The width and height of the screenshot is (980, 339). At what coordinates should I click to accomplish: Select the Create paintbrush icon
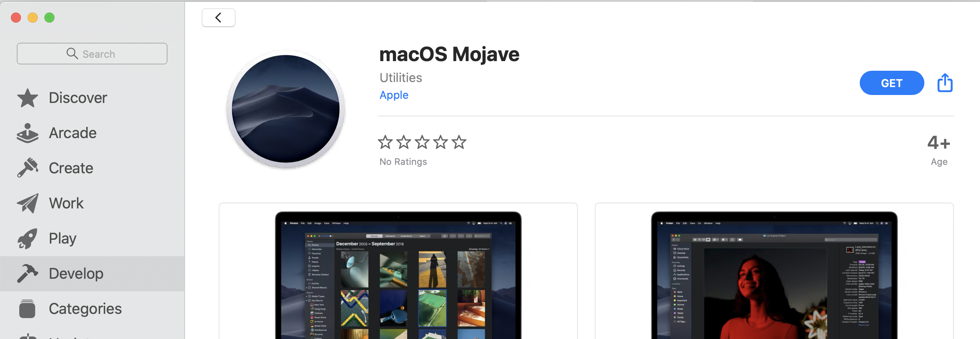pos(28,168)
